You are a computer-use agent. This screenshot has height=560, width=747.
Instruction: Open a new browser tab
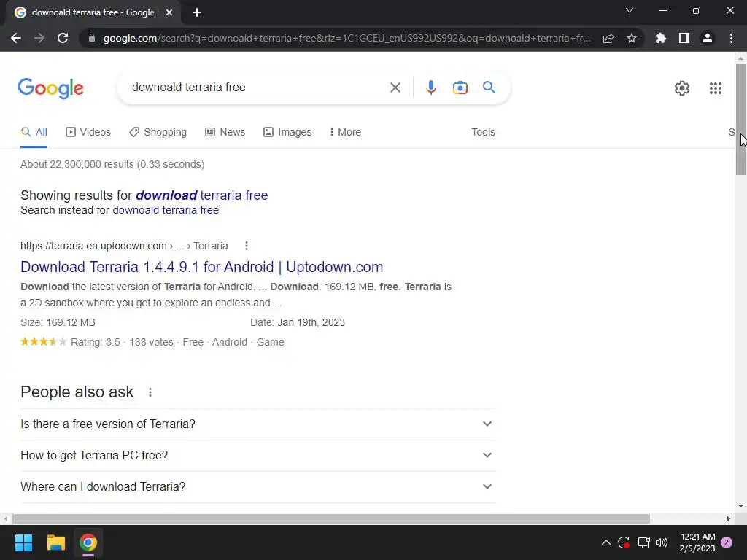click(197, 12)
